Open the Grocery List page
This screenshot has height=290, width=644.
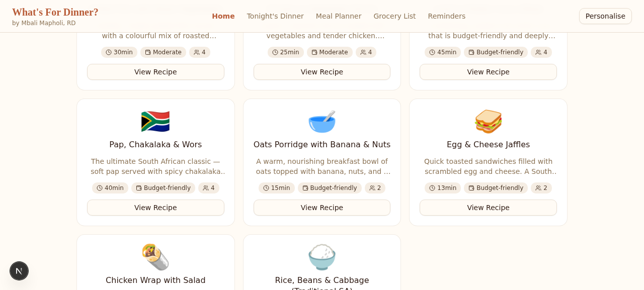tap(394, 16)
